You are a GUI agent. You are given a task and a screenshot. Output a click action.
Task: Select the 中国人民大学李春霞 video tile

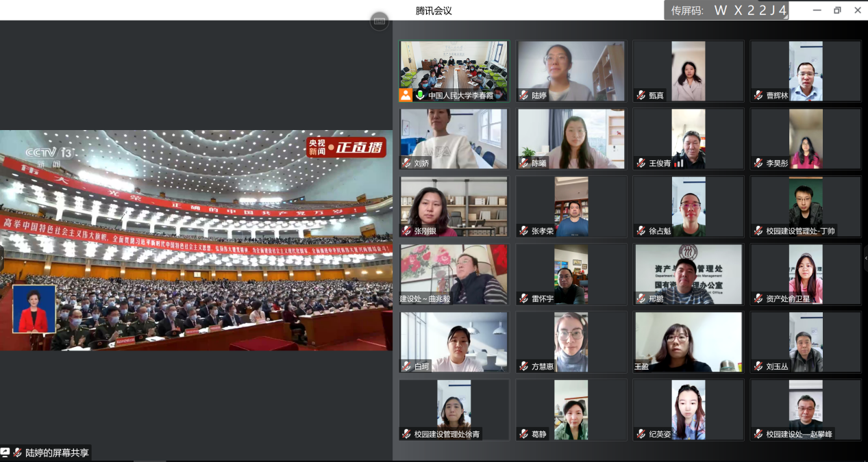455,71
